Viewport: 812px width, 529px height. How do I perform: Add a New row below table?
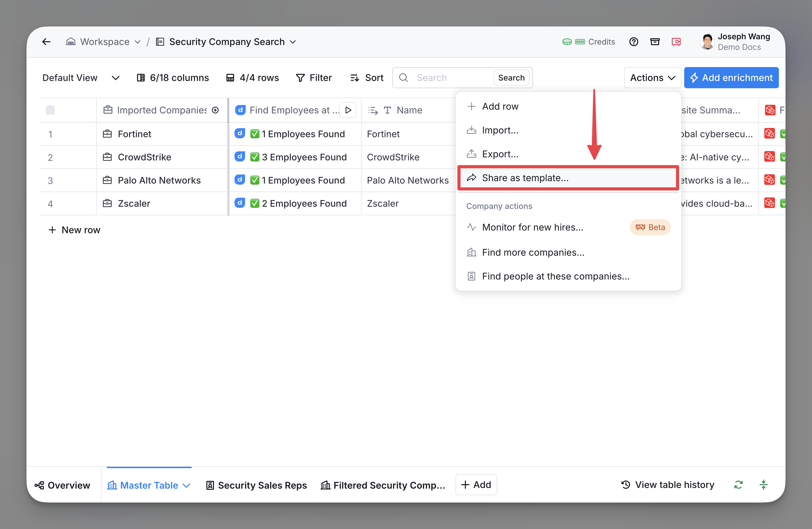pos(74,230)
